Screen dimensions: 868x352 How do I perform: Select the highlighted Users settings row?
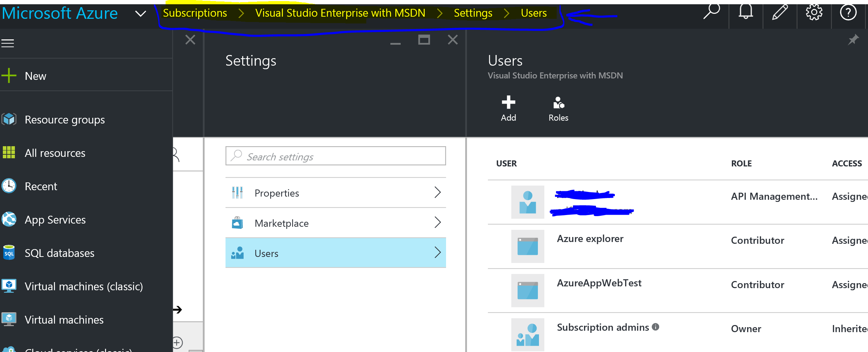point(335,253)
